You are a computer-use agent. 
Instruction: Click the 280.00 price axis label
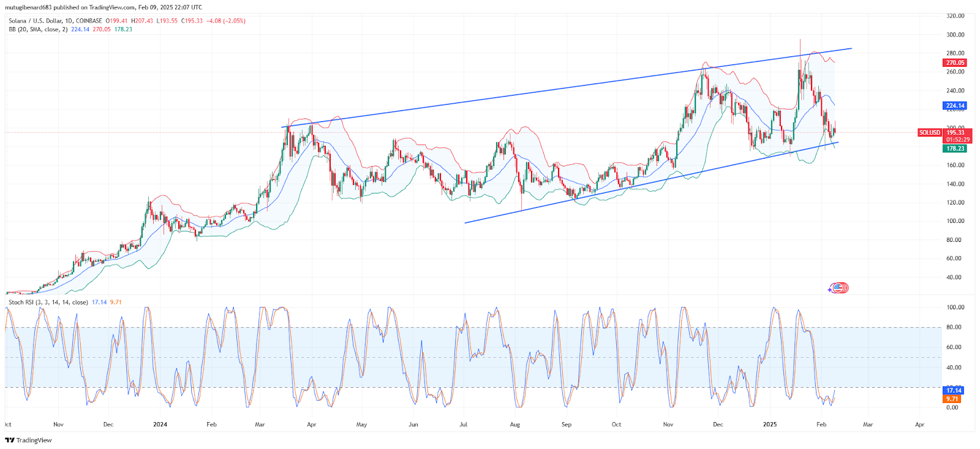956,53
